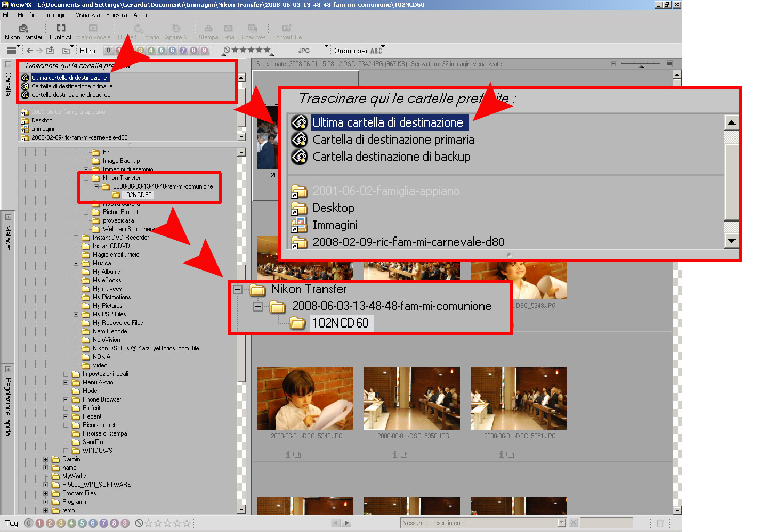Select thumbnail DSC_5351.JPG
The width and height of the screenshot is (759, 532).
tap(519, 398)
